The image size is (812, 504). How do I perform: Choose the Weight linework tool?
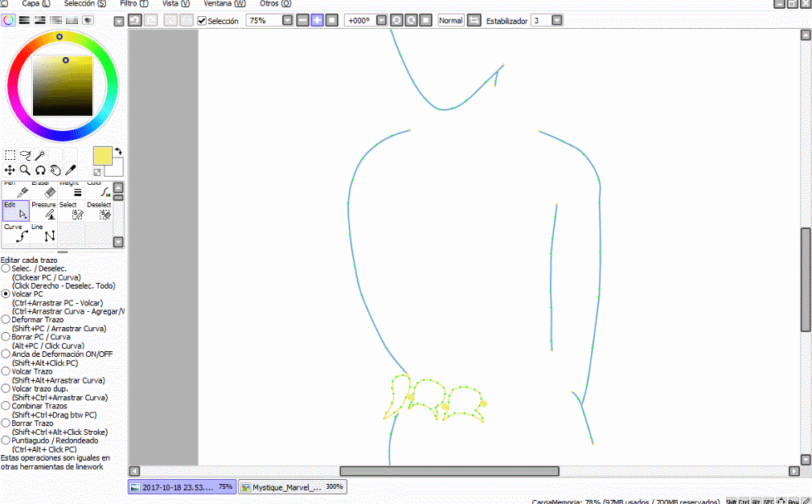[71, 190]
